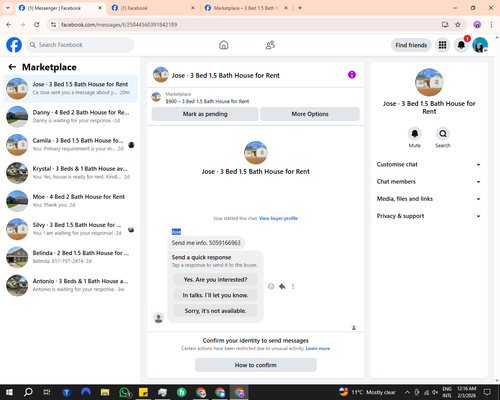The image size is (500, 400).
Task: View site information icon in address bar
Action: [x=53, y=25]
